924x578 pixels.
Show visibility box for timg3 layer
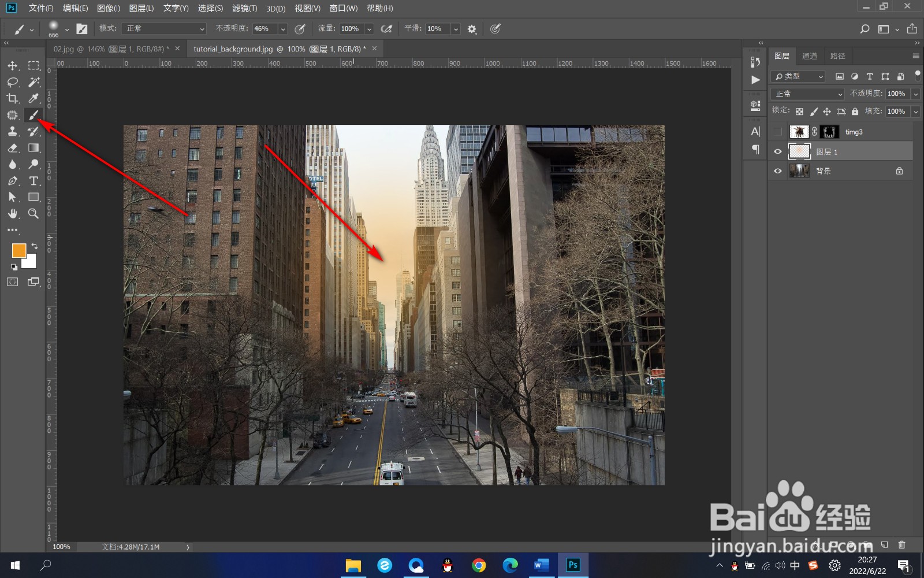(778, 132)
